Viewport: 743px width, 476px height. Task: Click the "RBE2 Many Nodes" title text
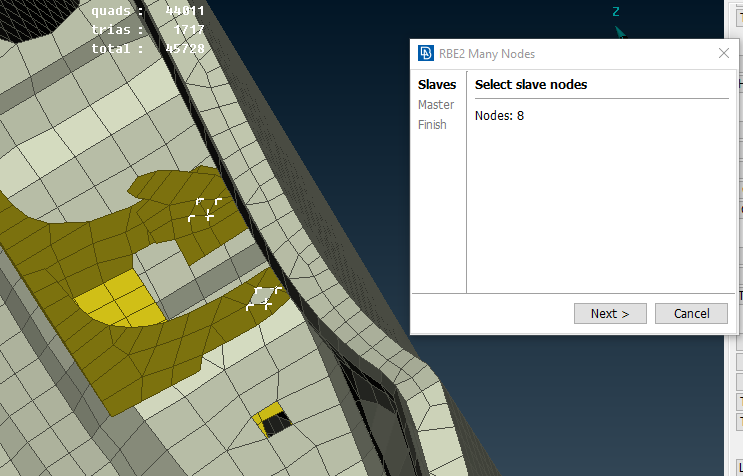click(487, 54)
